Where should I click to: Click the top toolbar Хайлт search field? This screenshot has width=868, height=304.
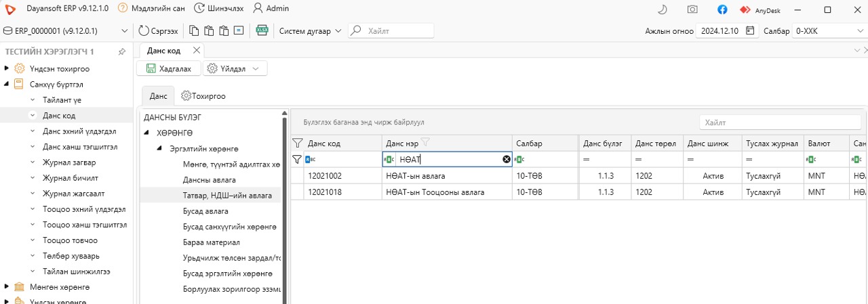[x=391, y=30]
